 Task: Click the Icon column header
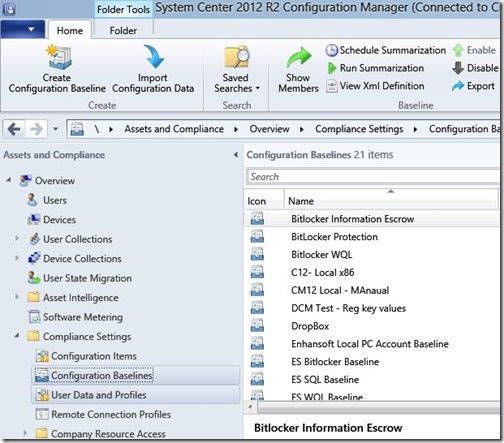(264, 200)
